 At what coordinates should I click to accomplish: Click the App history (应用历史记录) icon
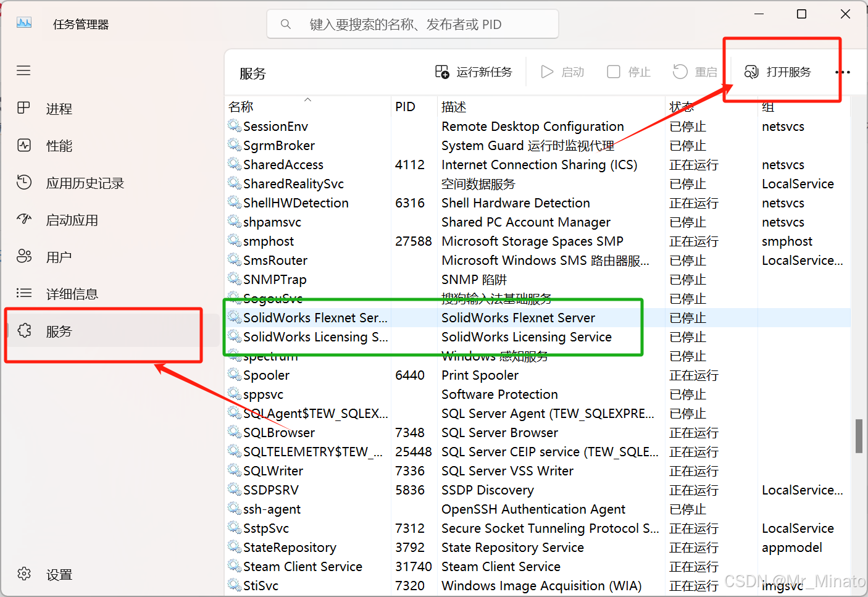(x=23, y=182)
